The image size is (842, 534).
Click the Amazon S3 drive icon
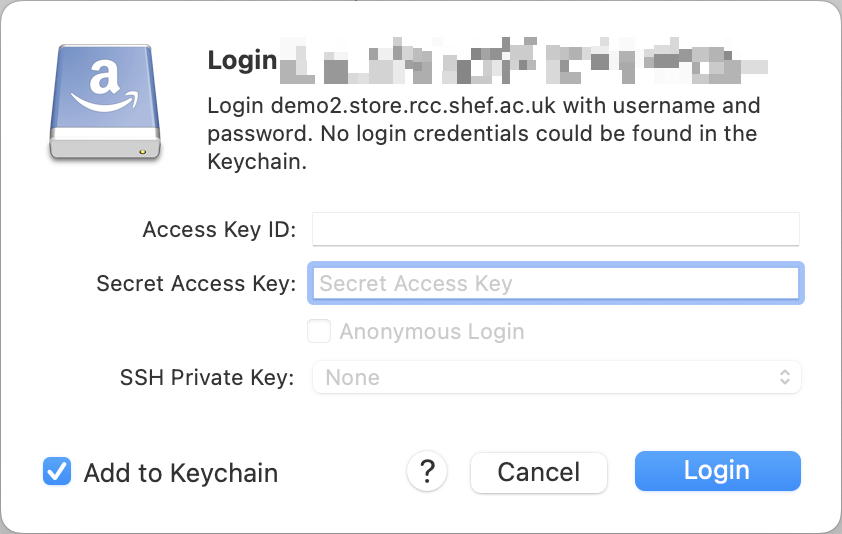(104, 100)
